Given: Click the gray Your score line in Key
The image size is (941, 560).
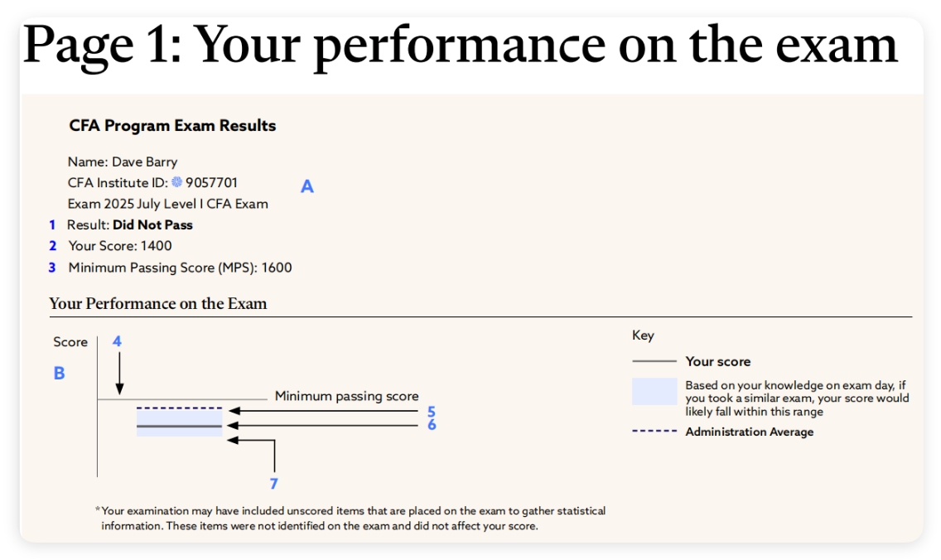Looking at the screenshot, I should click(654, 362).
